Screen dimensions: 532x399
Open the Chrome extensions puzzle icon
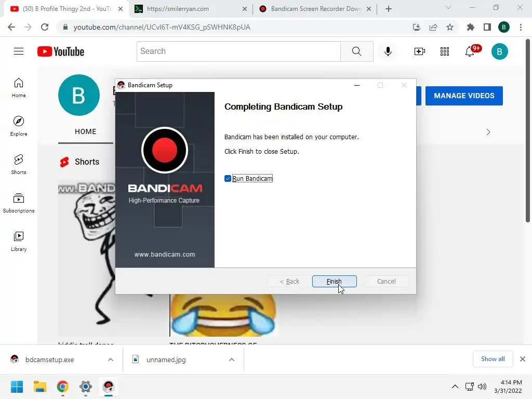pos(470,27)
